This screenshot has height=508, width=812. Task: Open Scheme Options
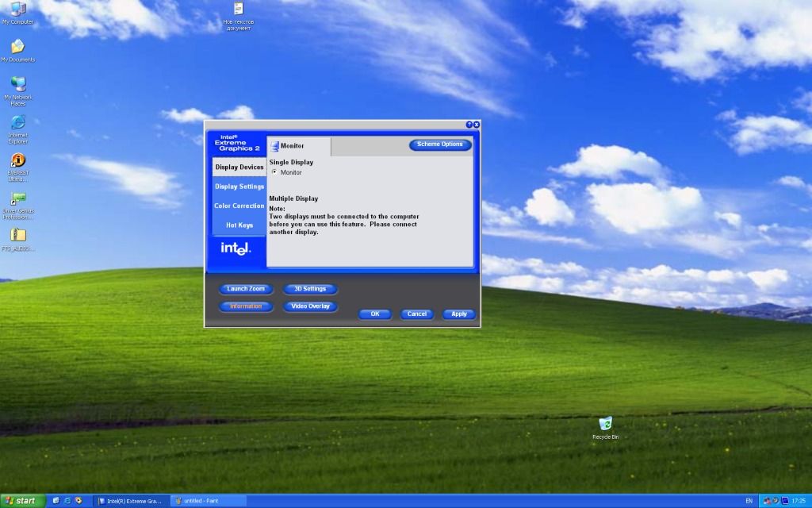pyautogui.click(x=440, y=144)
